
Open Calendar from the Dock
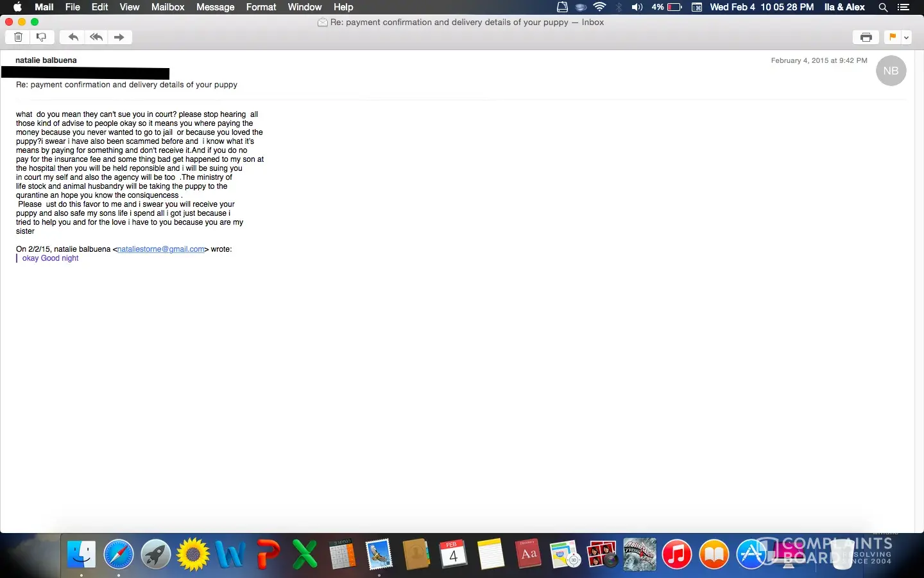tap(454, 554)
